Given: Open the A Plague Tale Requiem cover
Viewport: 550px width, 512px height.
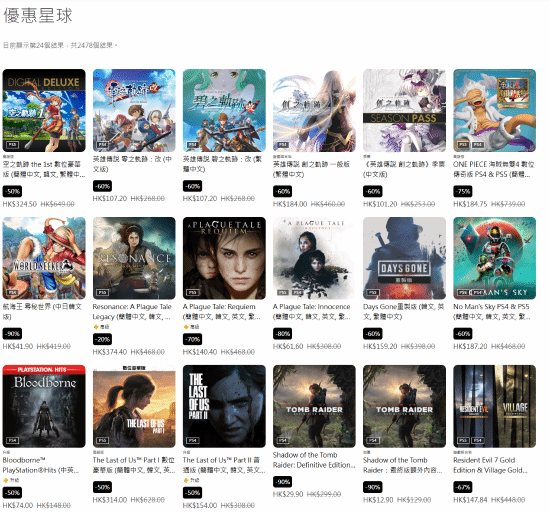Looking at the screenshot, I should point(224,258).
